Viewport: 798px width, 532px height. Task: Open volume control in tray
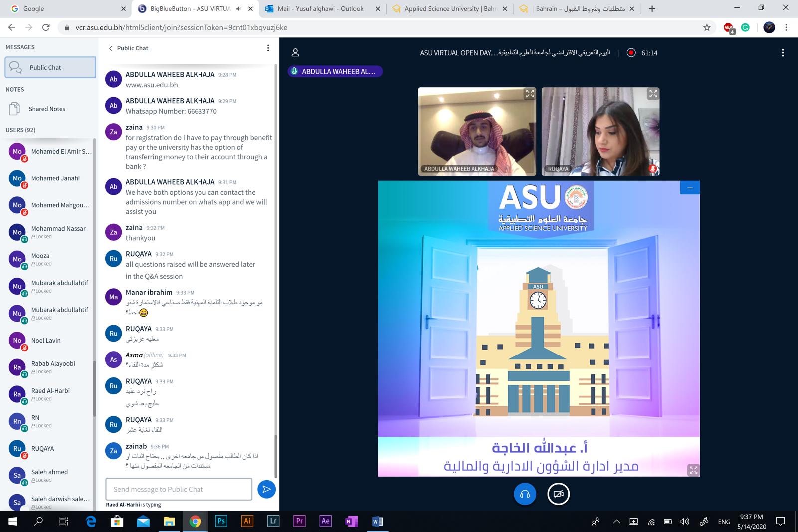pos(685,522)
